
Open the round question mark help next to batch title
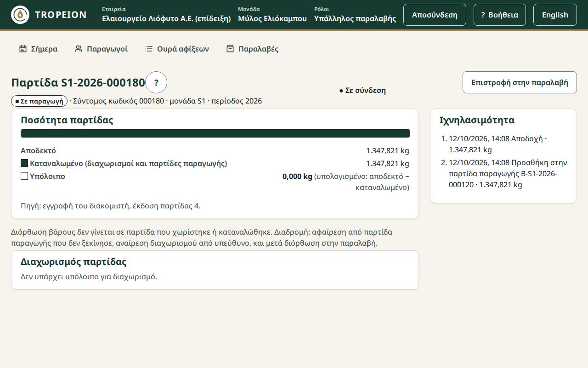coord(156,83)
